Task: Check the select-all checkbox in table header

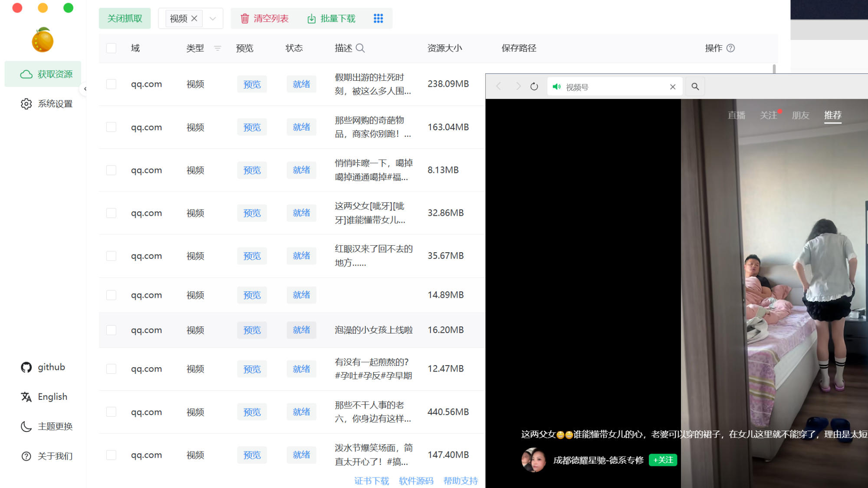Action: [x=111, y=48]
